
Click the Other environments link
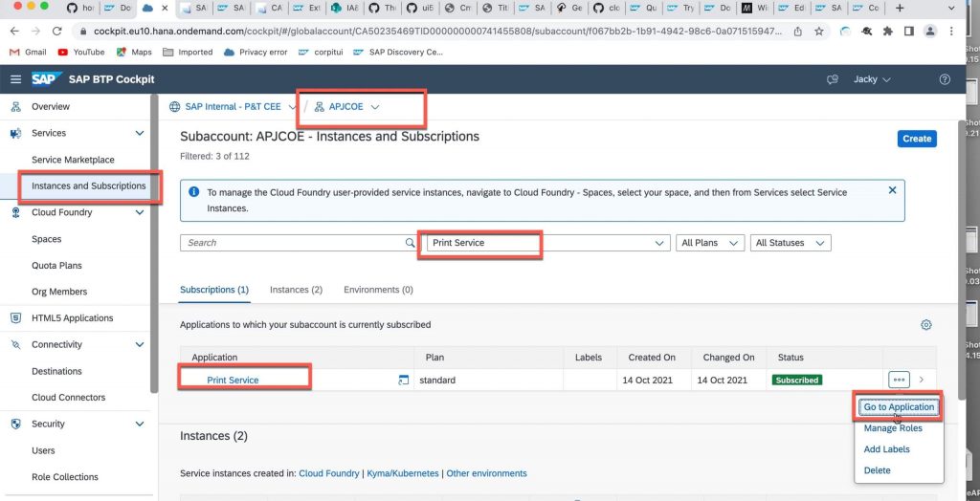[486, 473]
